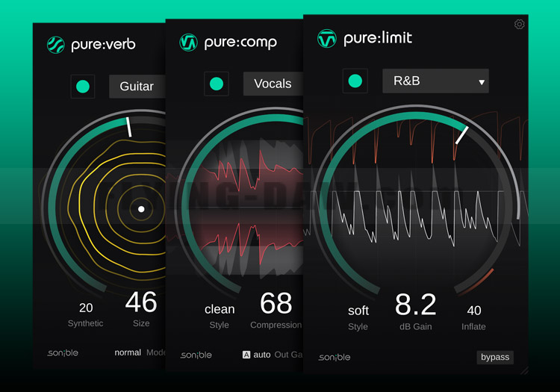560x392 pixels.
Task: Click the sonible logo in pure:verb
Action: click(x=63, y=352)
